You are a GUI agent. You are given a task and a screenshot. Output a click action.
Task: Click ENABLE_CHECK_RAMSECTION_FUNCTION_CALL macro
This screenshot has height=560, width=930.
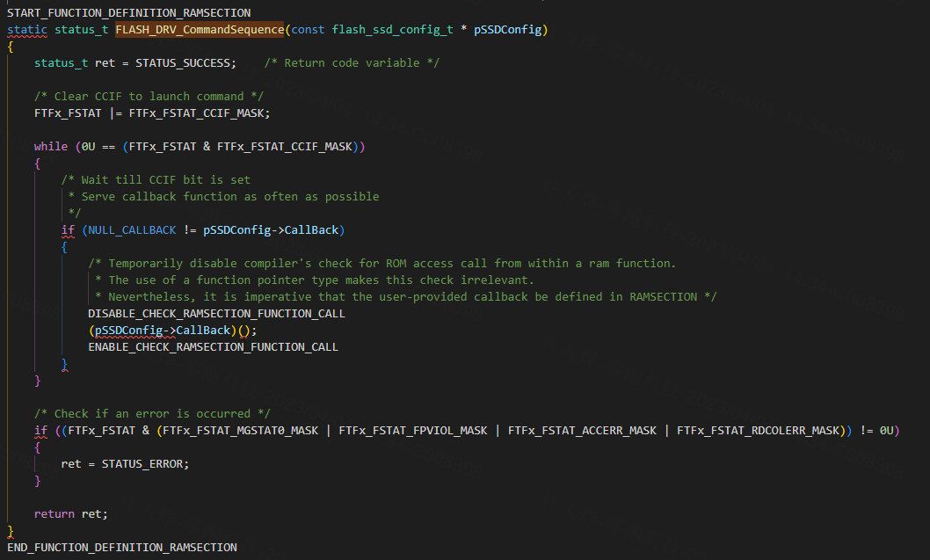[x=213, y=346]
